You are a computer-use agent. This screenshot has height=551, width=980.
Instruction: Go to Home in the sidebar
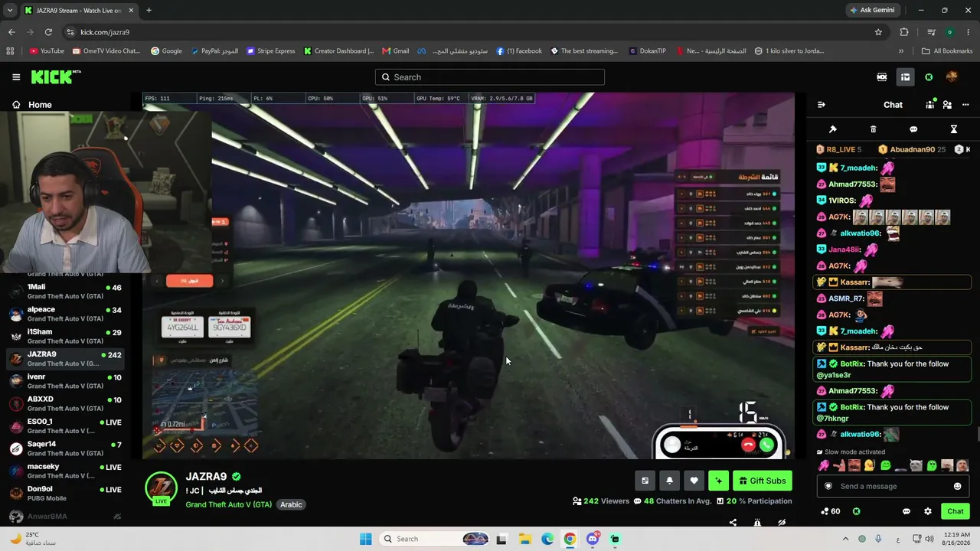[x=32, y=105]
